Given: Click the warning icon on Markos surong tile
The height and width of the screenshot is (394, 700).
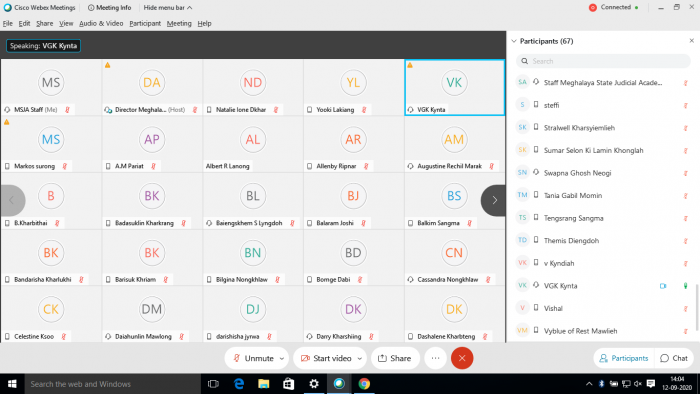Looking at the screenshot, I should [7, 122].
